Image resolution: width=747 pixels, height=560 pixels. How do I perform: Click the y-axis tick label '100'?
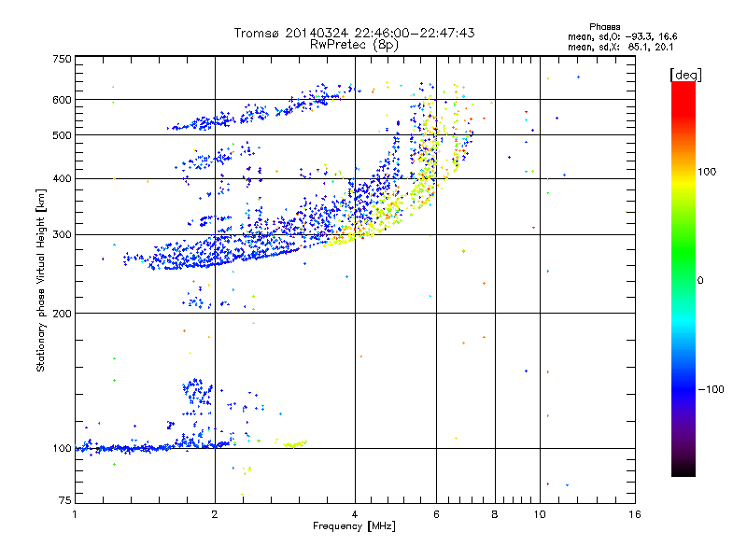tap(62, 449)
